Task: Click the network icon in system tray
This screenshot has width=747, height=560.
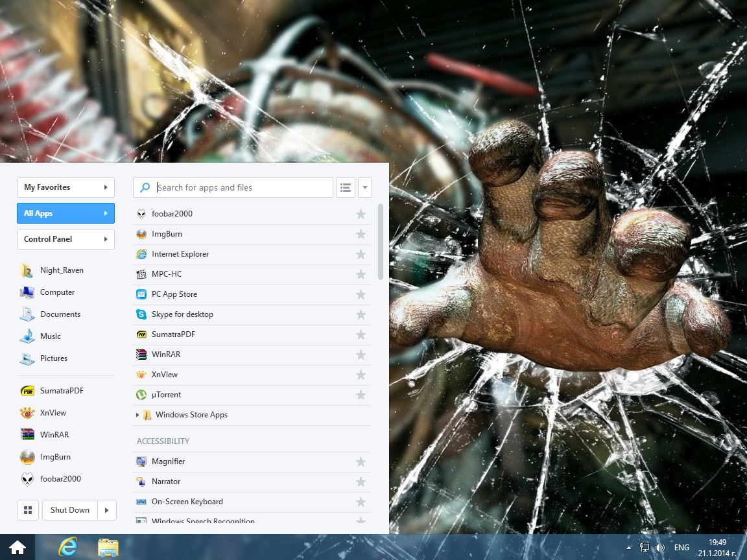Action: click(x=644, y=548)
